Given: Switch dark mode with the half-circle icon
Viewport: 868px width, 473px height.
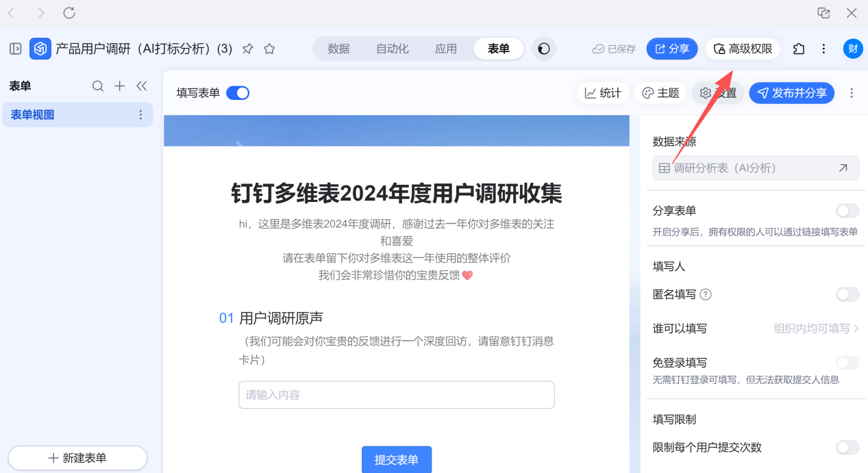Looking at the screenshot, I should tap(544, 49).
